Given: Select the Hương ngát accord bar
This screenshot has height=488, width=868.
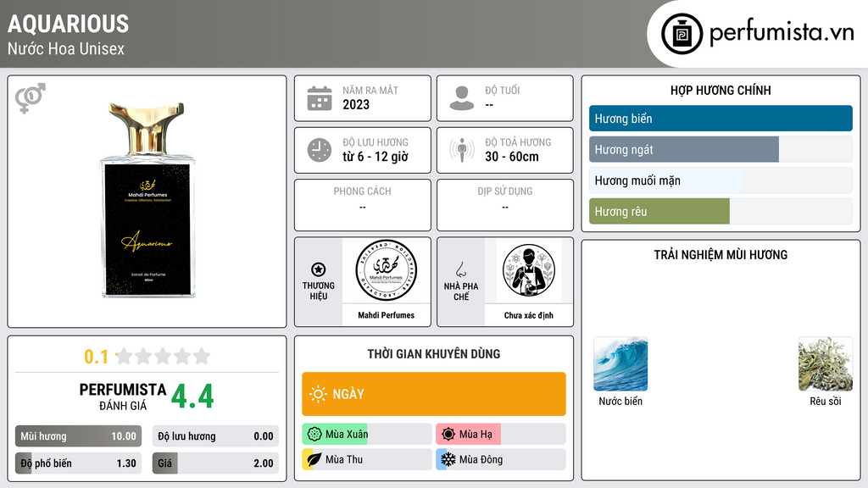Looking at the screenshot, I should [x=721, y=149].
